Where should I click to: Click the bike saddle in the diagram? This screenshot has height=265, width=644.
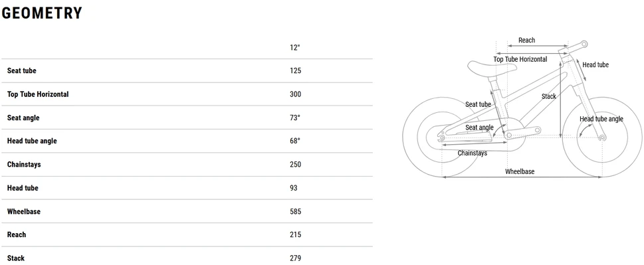(490, 68)
